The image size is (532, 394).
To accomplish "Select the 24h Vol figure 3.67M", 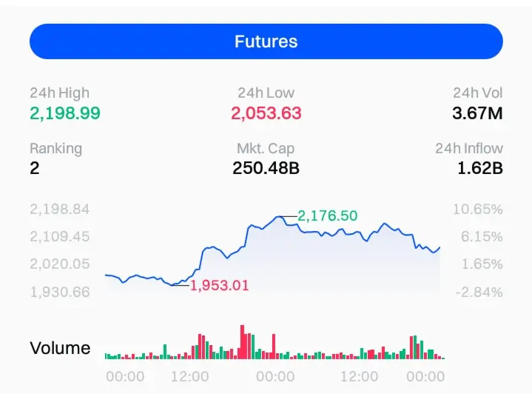I will click(477, 113).
